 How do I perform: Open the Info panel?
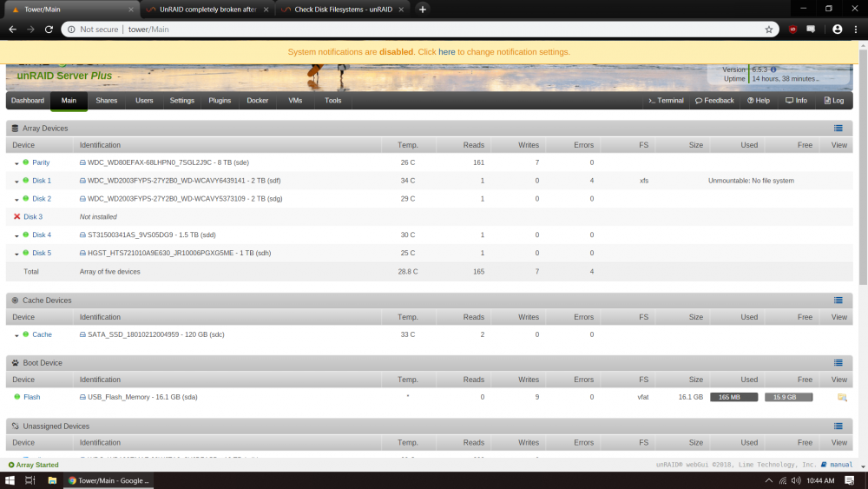(796, 101)
